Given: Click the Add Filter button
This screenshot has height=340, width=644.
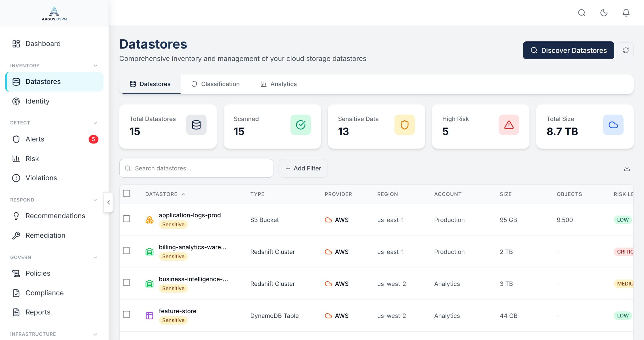Looking at the screenshot, I should [303, 168].
